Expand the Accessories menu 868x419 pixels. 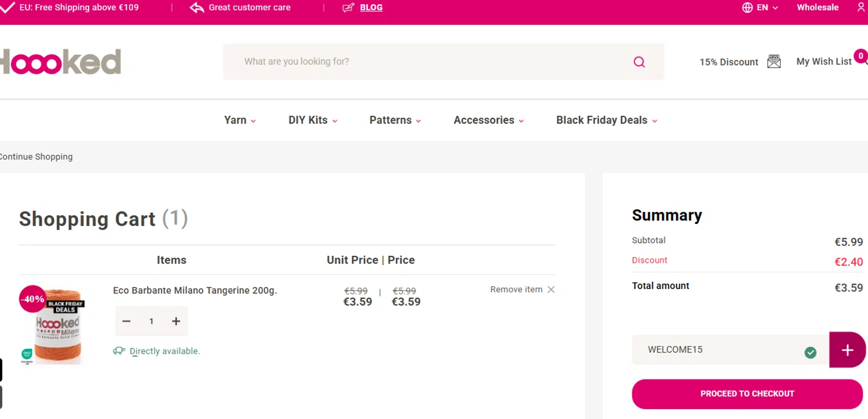point(489,120)
